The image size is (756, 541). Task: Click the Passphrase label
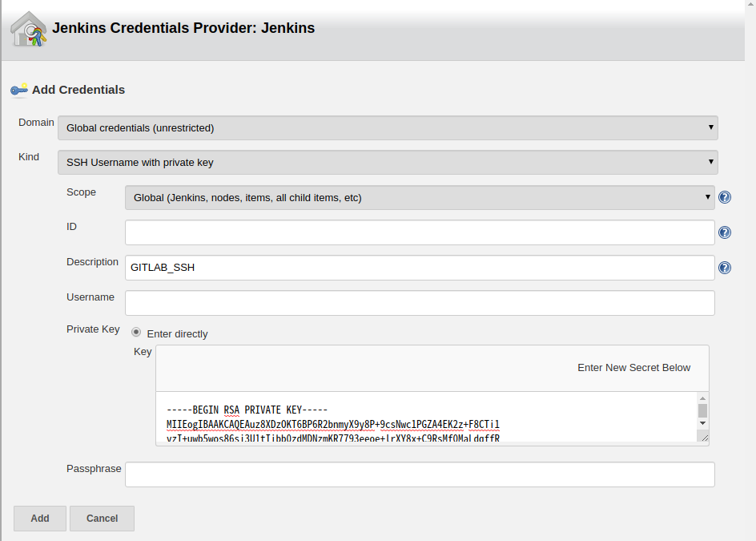click(94, 469)
